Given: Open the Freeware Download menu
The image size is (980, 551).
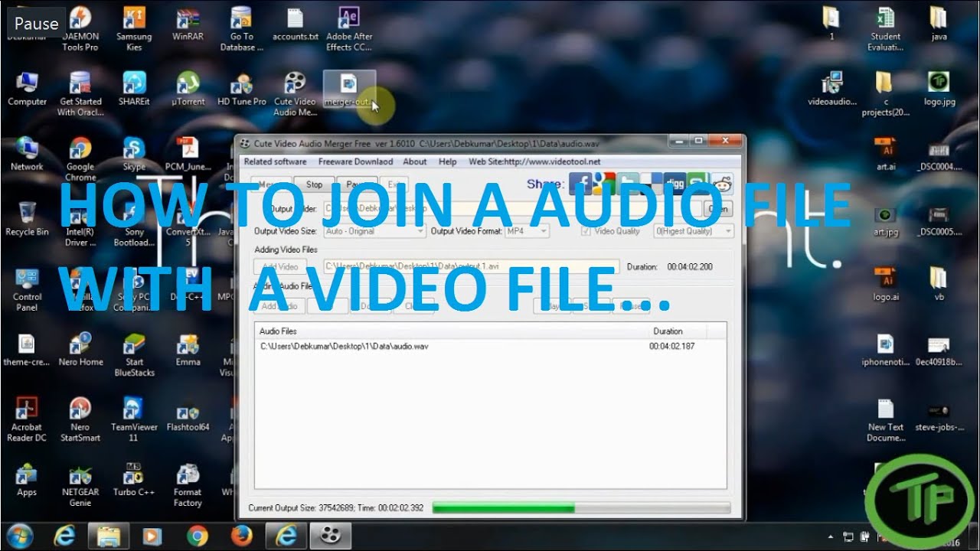Looking at the screenshot, I should coord(355,162).
